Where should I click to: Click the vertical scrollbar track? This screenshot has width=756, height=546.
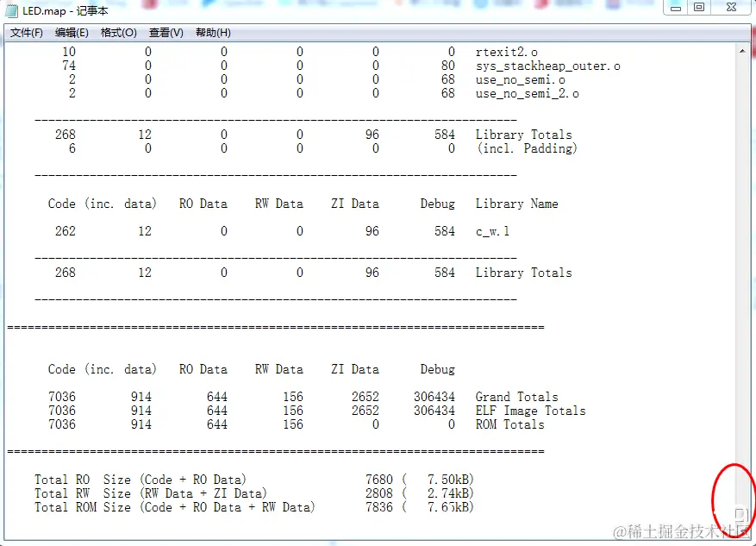[x=742, y=279]
